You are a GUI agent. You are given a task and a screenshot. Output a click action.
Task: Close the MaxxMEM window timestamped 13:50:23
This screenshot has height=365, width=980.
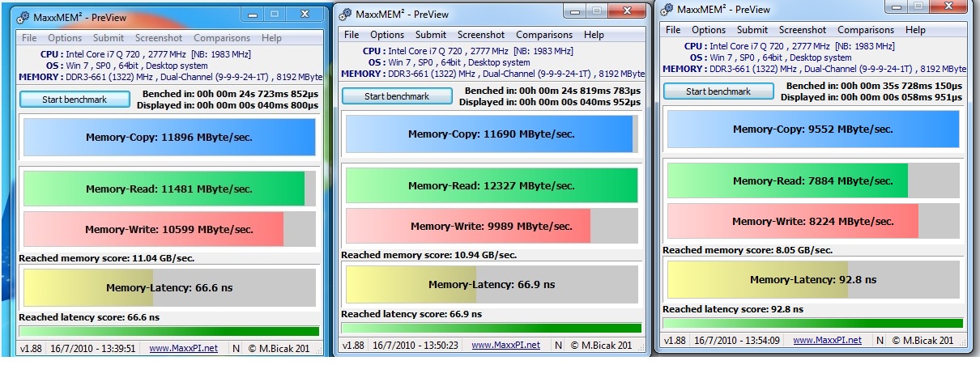coord(626,10)
